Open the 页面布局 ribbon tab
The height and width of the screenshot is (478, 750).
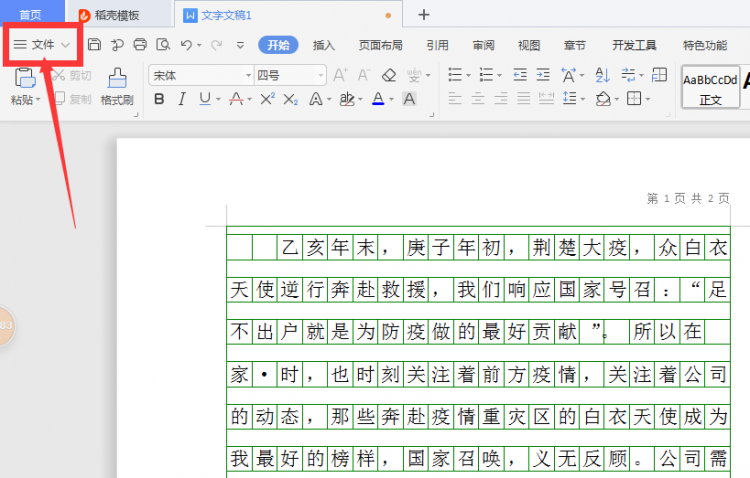click(381, 45)
